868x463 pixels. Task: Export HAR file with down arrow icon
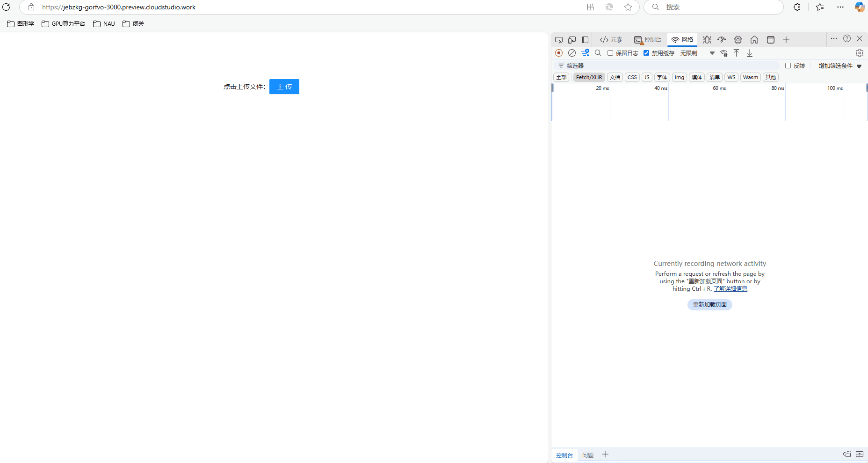click(750, 53)
